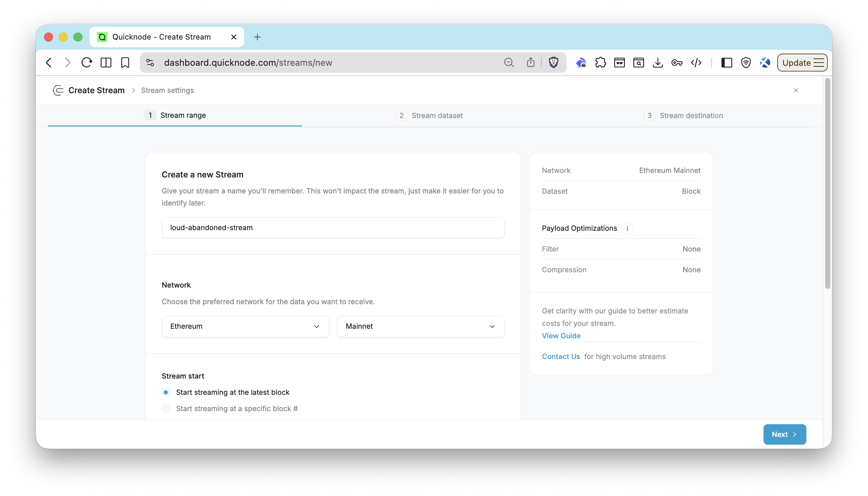Image resolution: width=868 pixels, height=496 pixels.
Task: Bookmark this page with the bookmark icon
Action: coord(125,63)
